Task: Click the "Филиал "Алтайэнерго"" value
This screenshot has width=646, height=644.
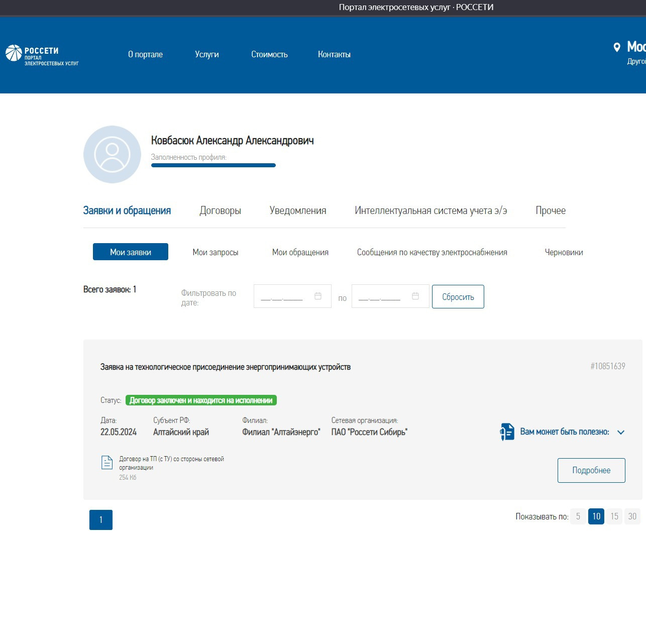Action: tap(281, 432)
